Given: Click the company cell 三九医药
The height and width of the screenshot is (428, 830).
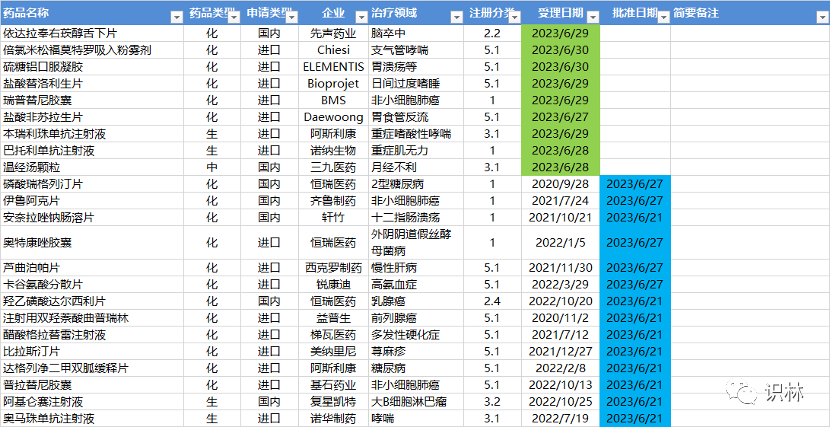Looking at the screenshot, I should (333, 168).
